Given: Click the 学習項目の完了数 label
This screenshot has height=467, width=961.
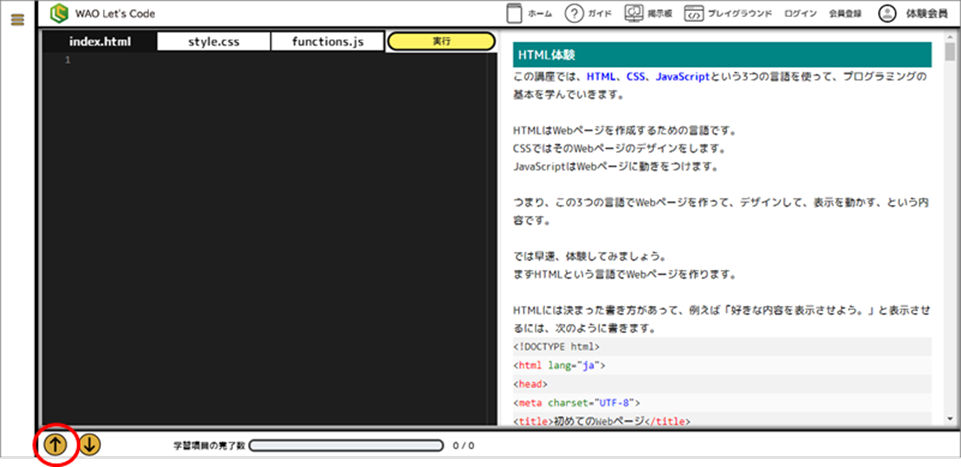Looking at the screenshot, I should pyautogui.click(x=210, y=446).
